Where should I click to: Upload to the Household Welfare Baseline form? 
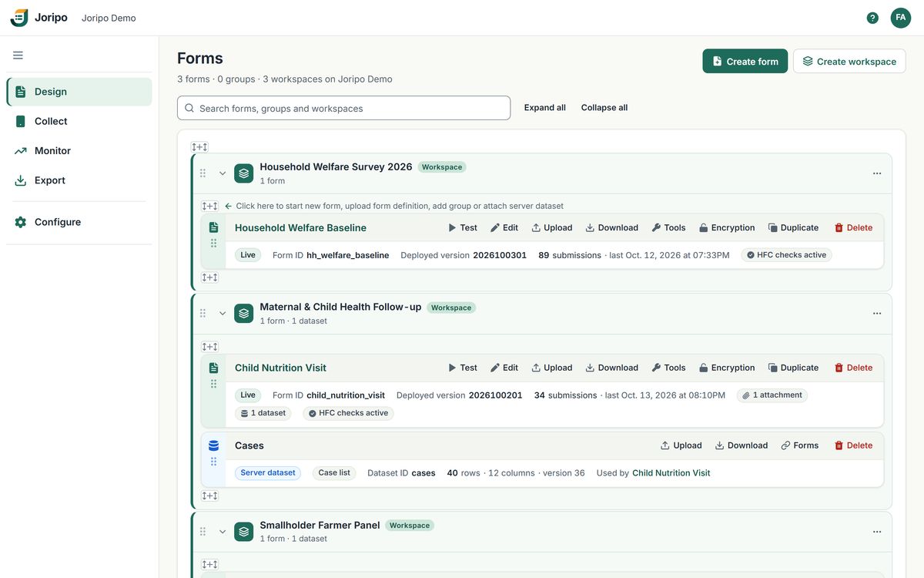[x=552, y=228]
